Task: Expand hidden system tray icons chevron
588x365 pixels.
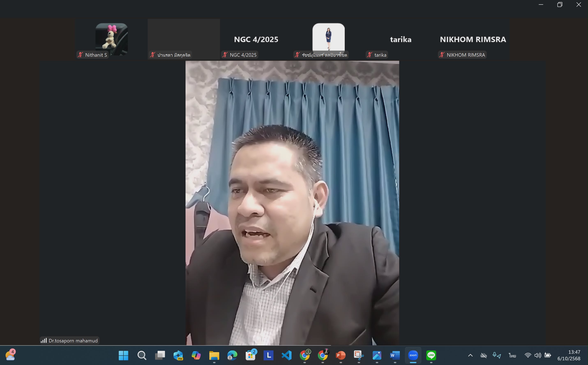Action: tap(470, 355)
